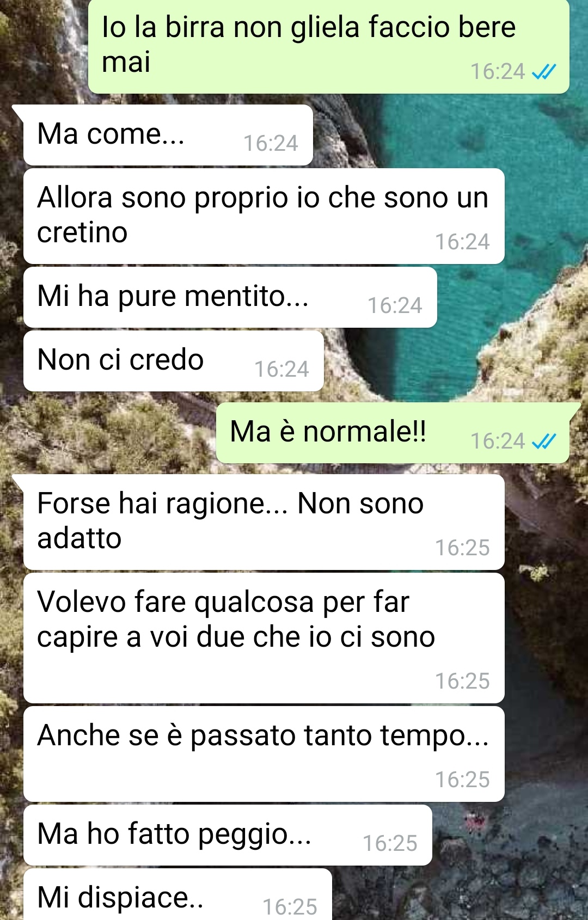Viewport: 588px width, 920px height.
Task: Select the 'Mi ha pure mentito...' bubble
Action: point(230,297)
